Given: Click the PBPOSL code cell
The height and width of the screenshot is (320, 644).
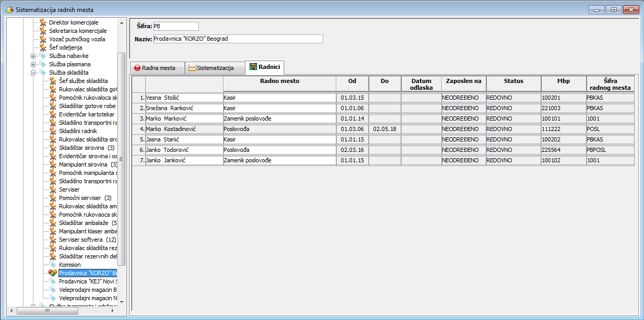Looking at the screenshot, I should coord(611,150).
